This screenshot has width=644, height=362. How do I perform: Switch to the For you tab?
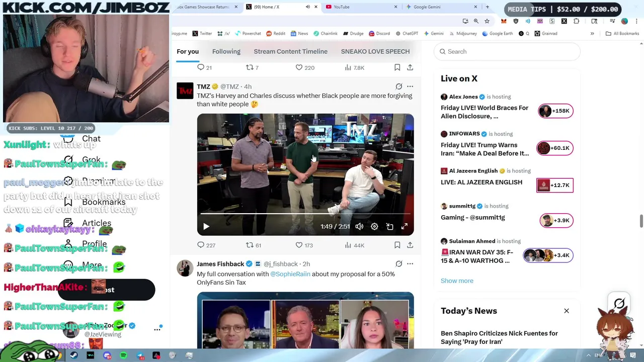[x=188, y=51]
